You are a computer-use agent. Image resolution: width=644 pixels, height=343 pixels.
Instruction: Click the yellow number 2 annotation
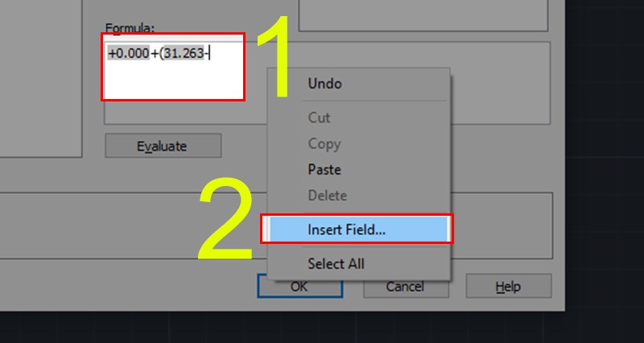pos(228,223)
